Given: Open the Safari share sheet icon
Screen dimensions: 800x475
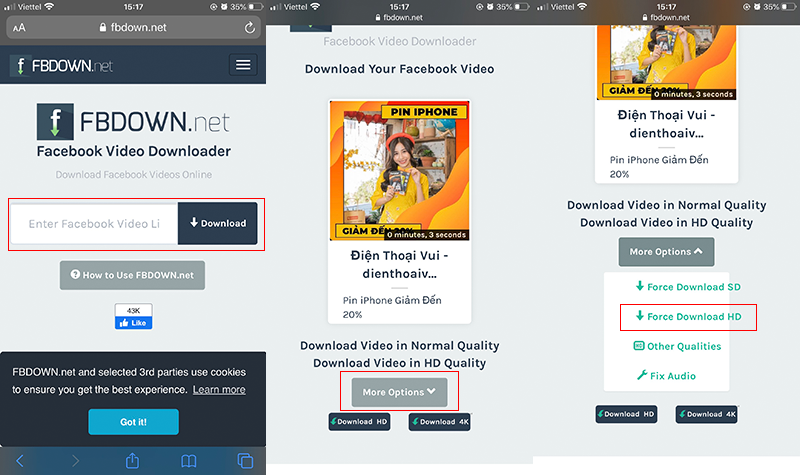Looking at the screenshot, I should 132,460.
